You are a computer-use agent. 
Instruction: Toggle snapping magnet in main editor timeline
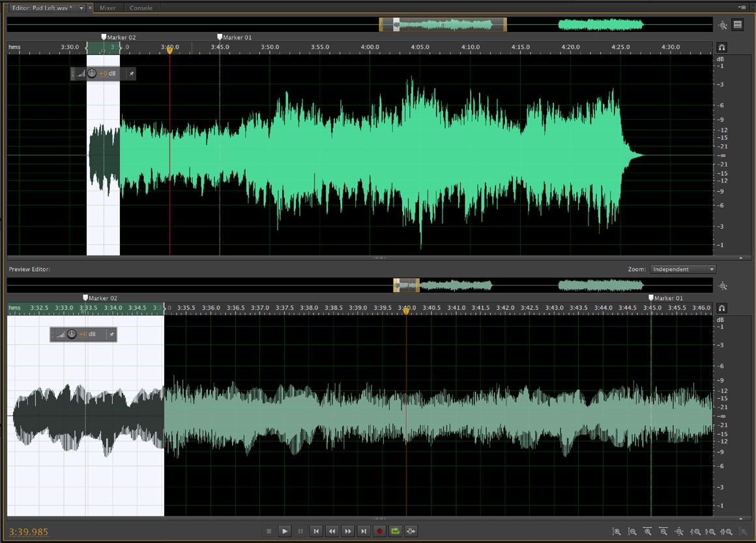point(721,47)
